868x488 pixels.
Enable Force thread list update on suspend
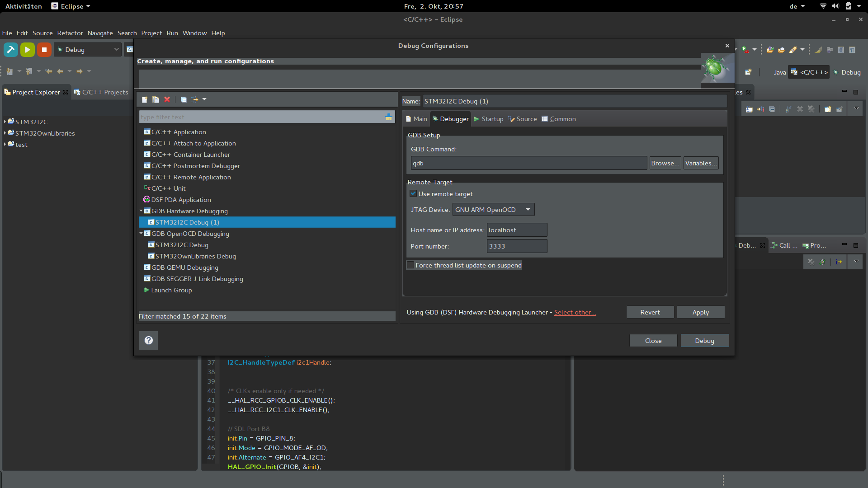(x=410, y=265)
